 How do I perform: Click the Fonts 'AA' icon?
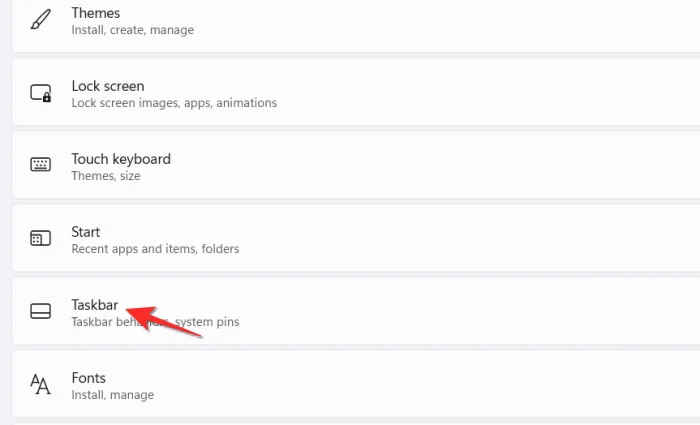pos(40,385)
